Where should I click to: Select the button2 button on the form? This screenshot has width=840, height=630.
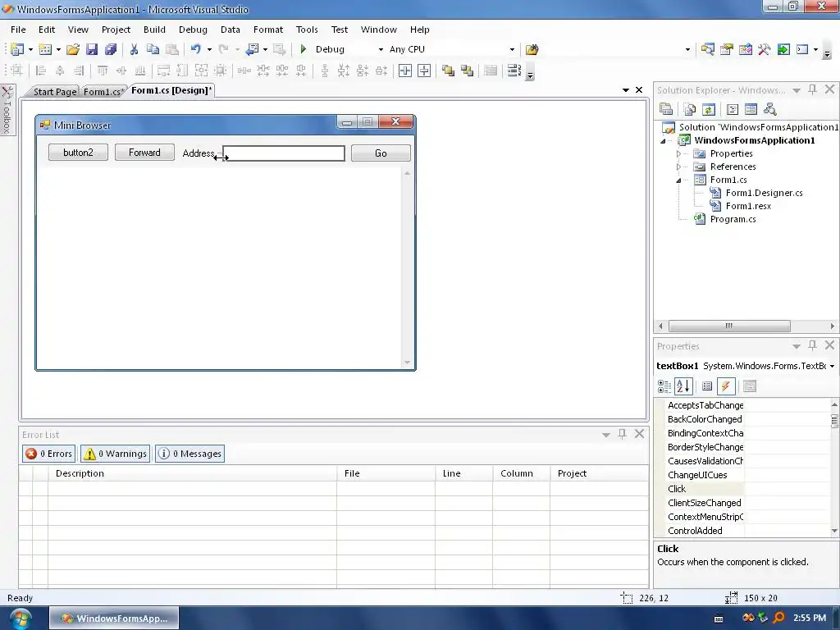coord(78,153)
